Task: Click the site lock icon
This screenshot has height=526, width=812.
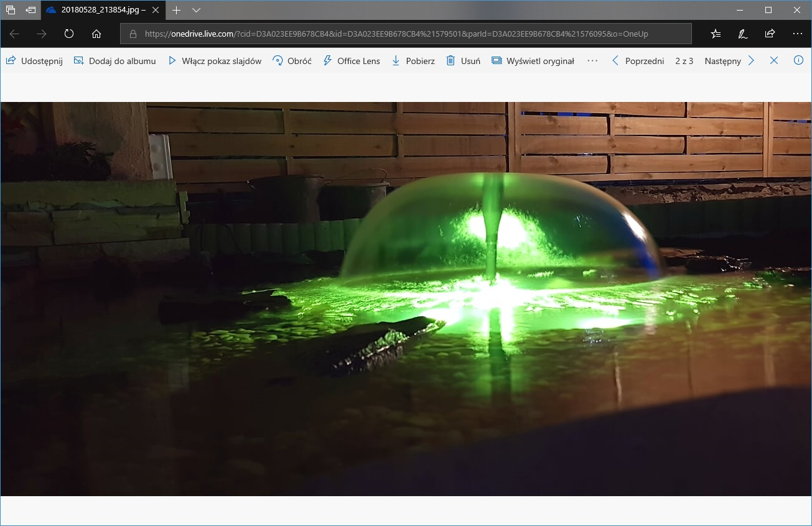Action: tap(133, 34)
